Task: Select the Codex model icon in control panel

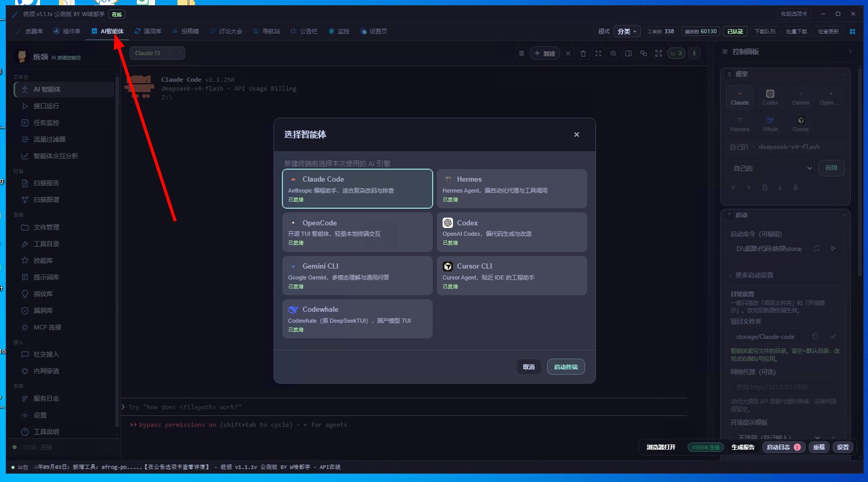Action: click(770, 97)
